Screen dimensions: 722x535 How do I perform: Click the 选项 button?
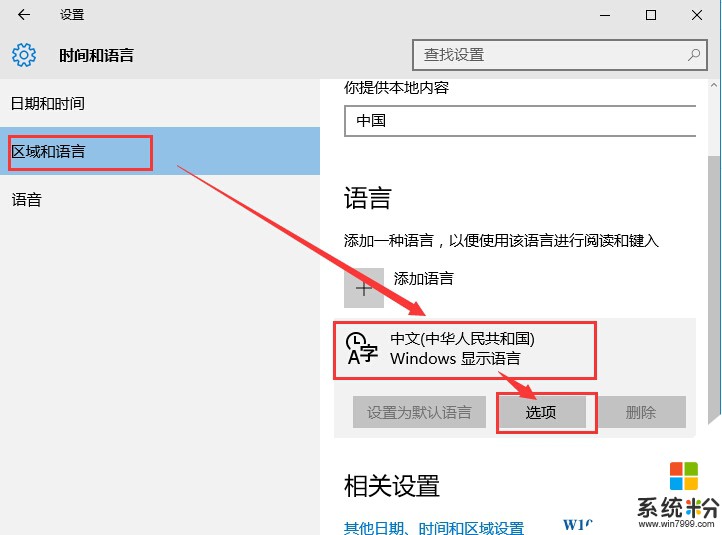(x=541, y=412)
